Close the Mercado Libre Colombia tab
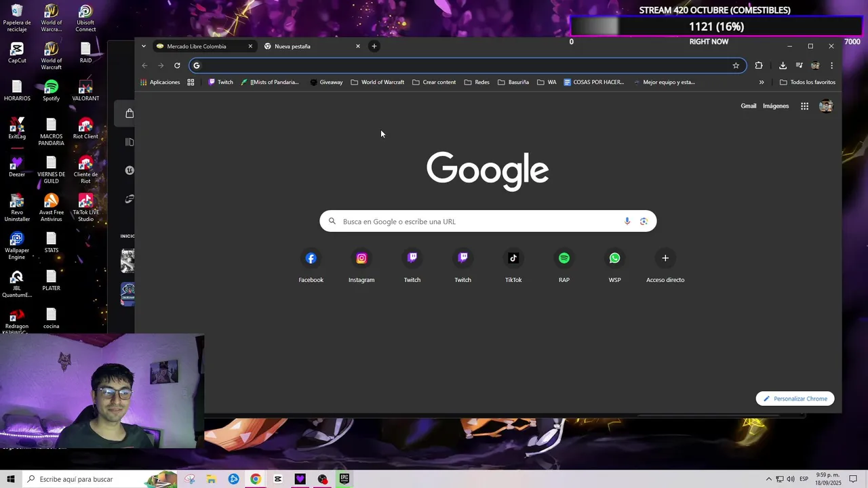This screenshot has width=868, height=488. click(x=250, y=46)
